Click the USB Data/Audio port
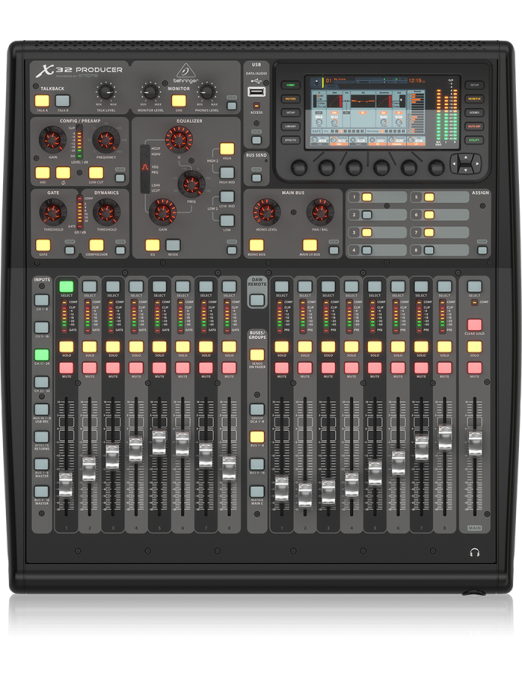The width and height of the screenshot is (522, 679). [256, 91]
